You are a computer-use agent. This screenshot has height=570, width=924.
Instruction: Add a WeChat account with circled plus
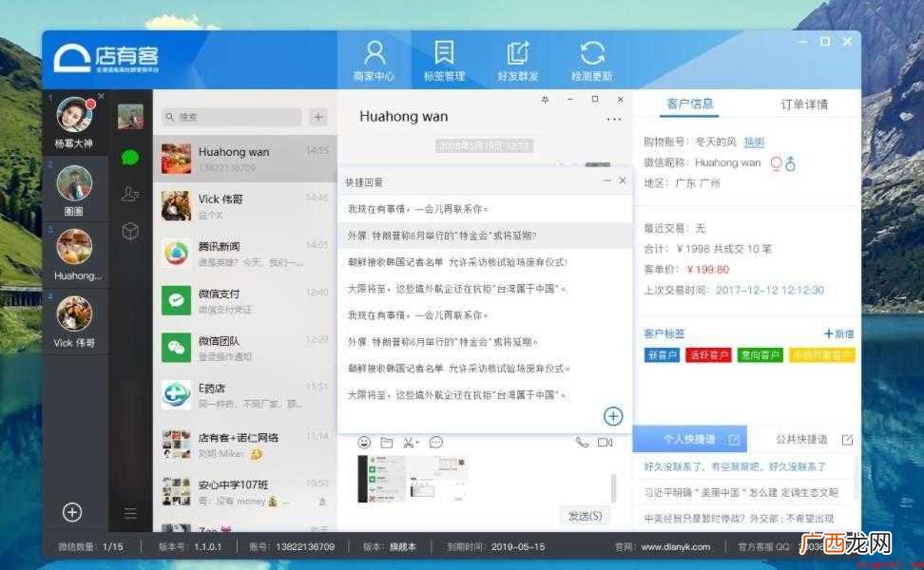[72, 512]
